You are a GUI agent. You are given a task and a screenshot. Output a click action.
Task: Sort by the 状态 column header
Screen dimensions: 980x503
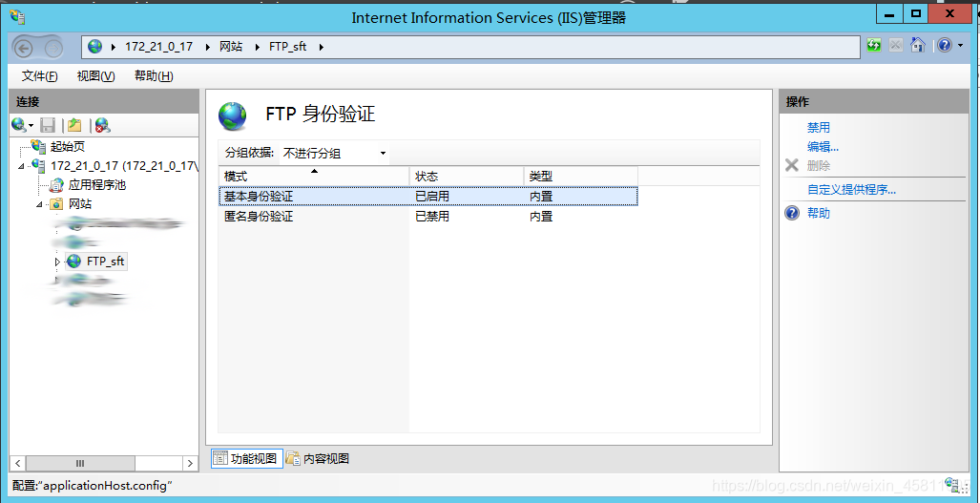coord(467,177)
